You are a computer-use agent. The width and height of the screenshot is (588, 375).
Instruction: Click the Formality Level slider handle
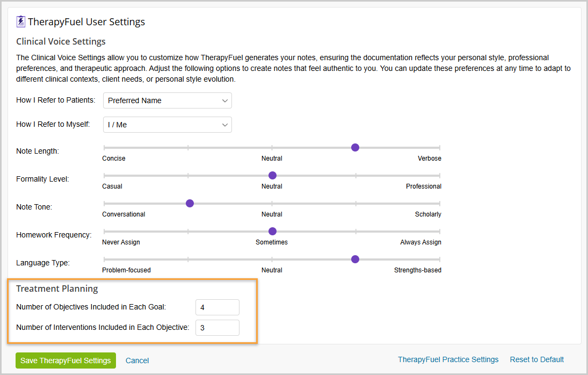(x=273, y=175)
